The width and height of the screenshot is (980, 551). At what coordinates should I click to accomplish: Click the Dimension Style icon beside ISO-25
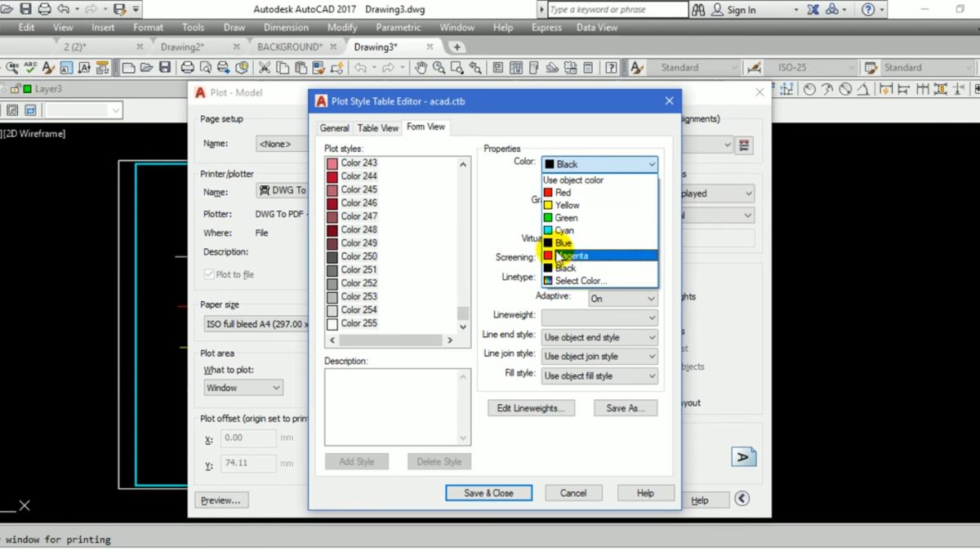(x=755, y=68)
